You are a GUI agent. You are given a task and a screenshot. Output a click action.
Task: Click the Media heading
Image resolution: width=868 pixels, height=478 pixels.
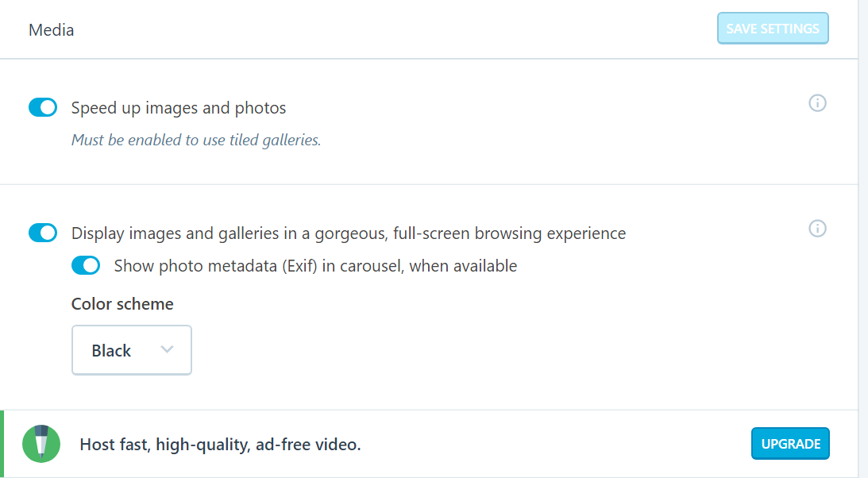point(51,29)
